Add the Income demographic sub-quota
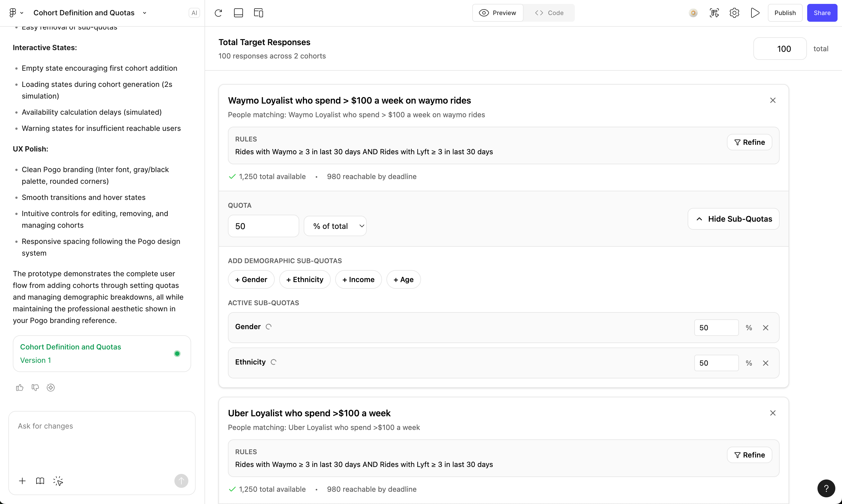 (358, 280)
